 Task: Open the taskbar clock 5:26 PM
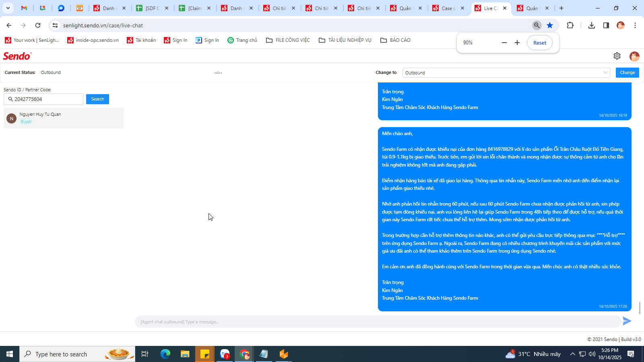pos(610,354)
